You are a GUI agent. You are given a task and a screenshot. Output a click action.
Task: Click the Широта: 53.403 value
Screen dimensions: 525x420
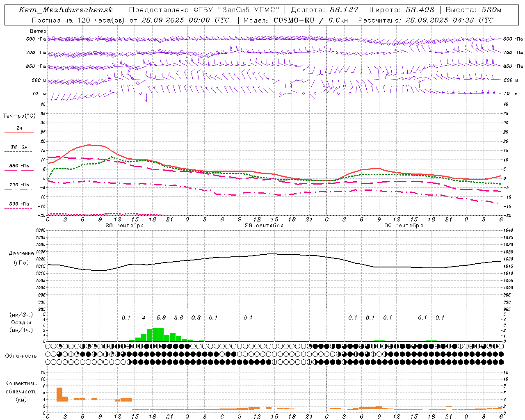402,10
